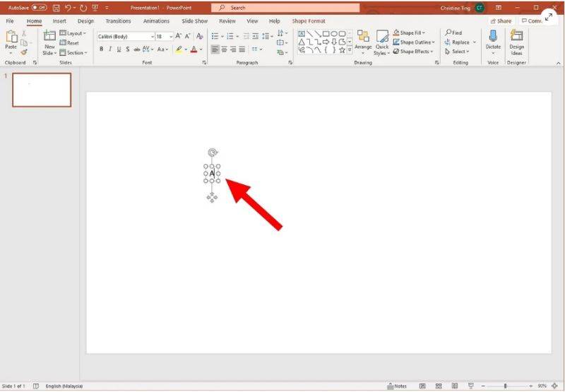Open Shape Fill dropdown

click(409, 32)
